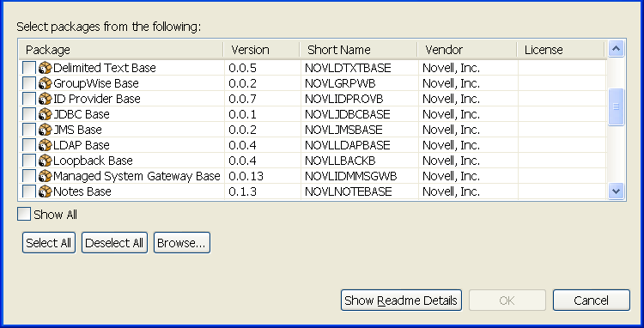Viewport: 644px width, 328px height.
Task: Select the Managed System Gateway Base name
Action: pyautogui.click(x=137, y=176)
